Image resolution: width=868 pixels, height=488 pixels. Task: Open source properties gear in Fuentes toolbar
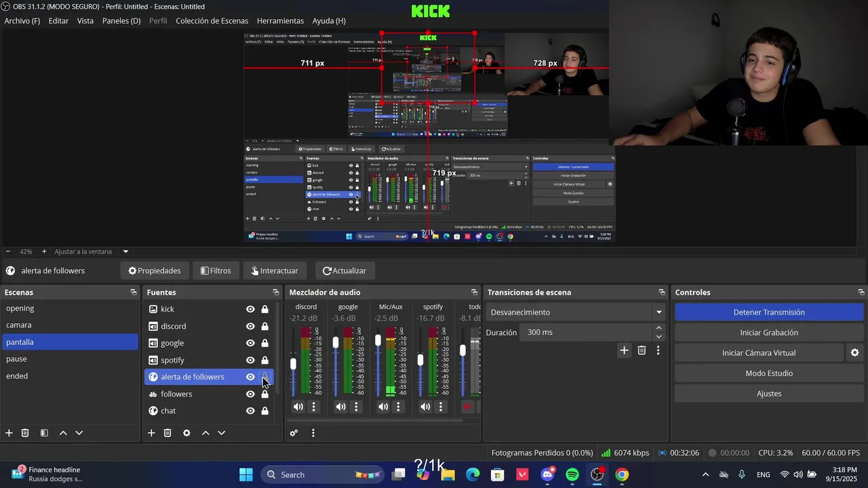186,433
